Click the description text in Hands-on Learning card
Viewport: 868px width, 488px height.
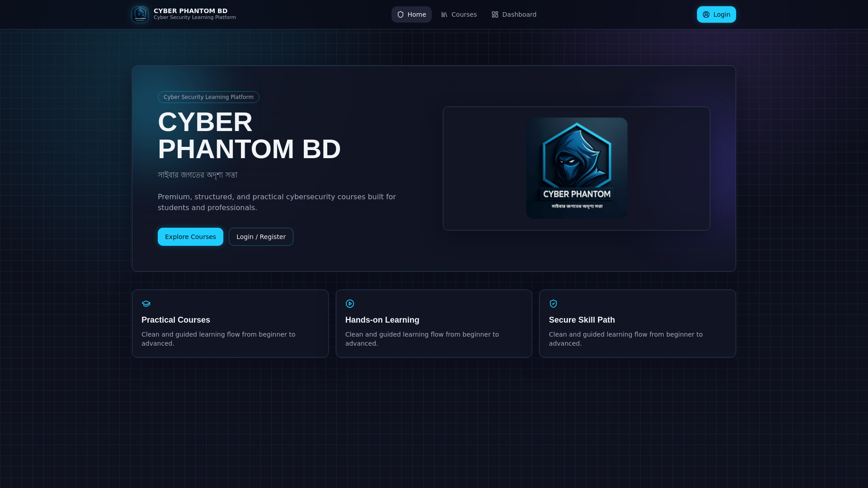422,339
